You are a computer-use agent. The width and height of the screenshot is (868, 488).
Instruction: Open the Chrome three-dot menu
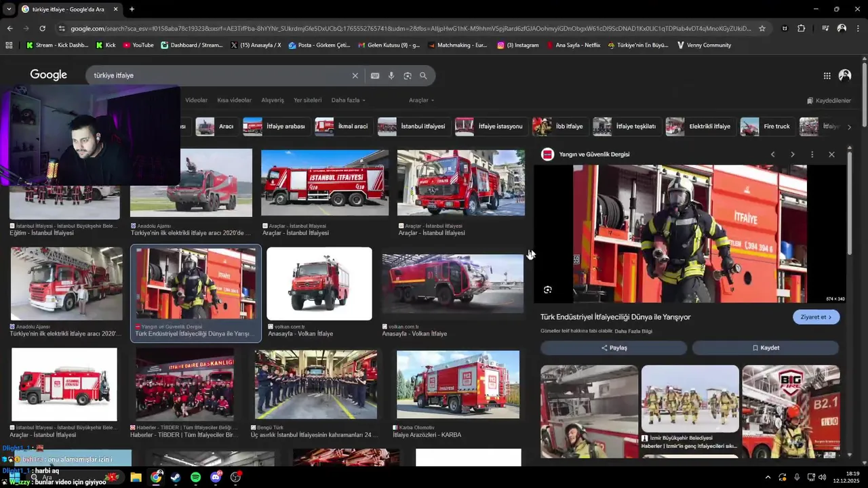point(858,28)
